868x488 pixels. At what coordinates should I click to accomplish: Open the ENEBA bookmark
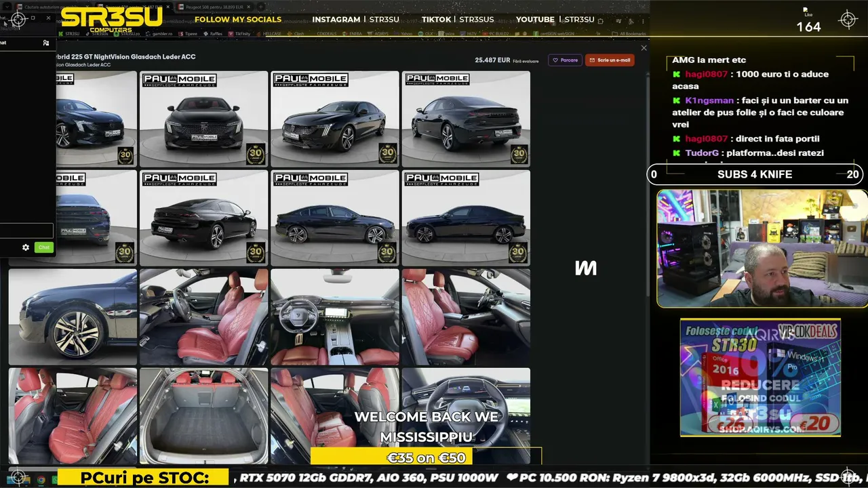pyautogui.click(x=353, y=33)
